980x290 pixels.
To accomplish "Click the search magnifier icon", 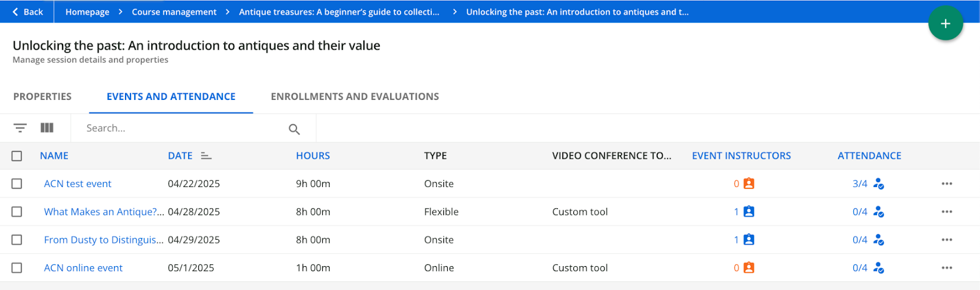I will tap(294, 129).
